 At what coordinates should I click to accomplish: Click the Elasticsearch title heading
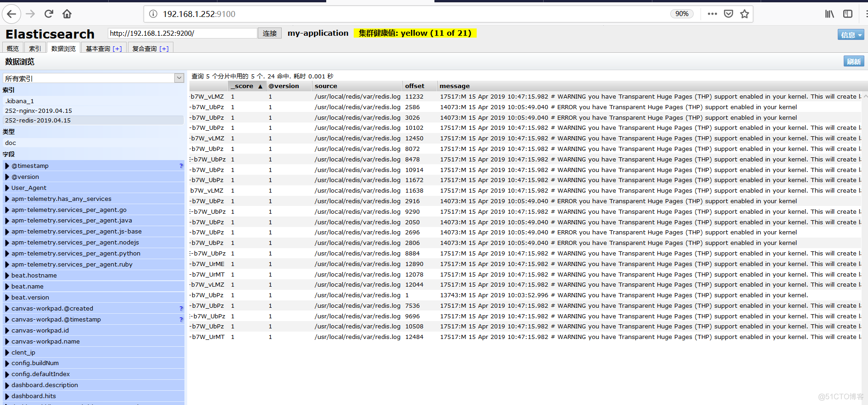pos(50,34)
